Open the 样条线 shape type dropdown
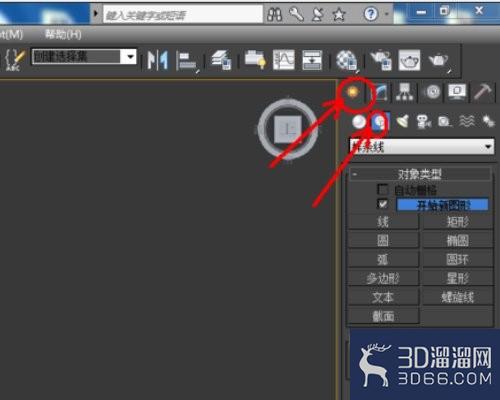500x400 pixels. (421, 146)
